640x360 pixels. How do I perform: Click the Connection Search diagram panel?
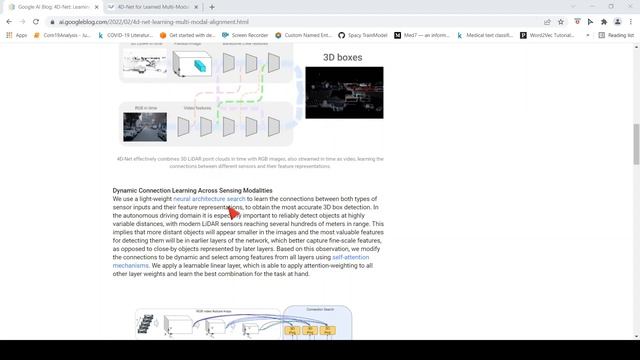pyautogui.click(x=318, y=322)
